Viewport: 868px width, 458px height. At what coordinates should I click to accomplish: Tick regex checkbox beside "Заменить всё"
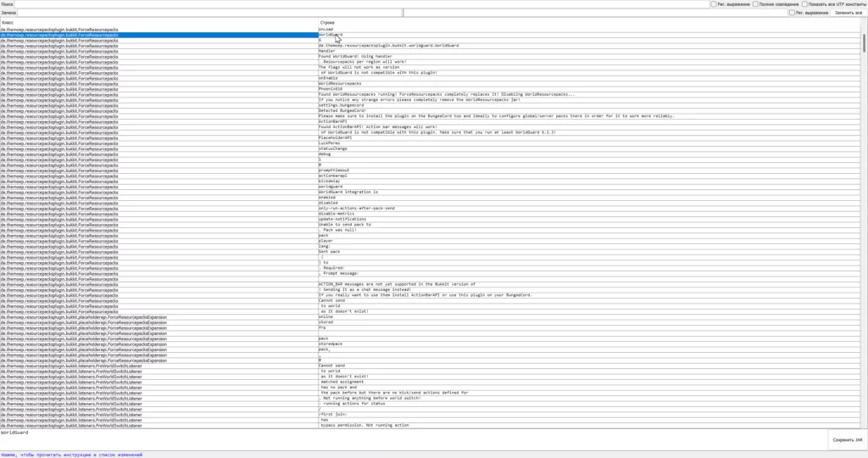[788, 13]
